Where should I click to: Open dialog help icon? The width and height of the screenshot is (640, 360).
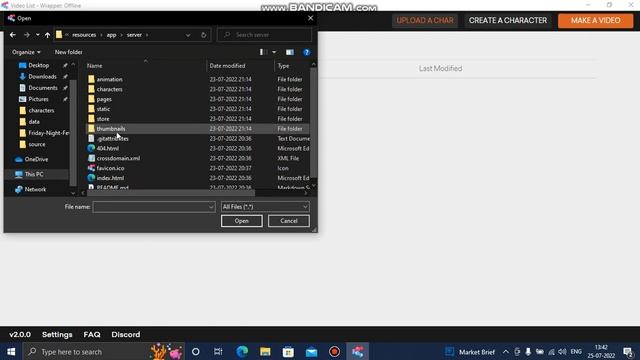[307, 52]
